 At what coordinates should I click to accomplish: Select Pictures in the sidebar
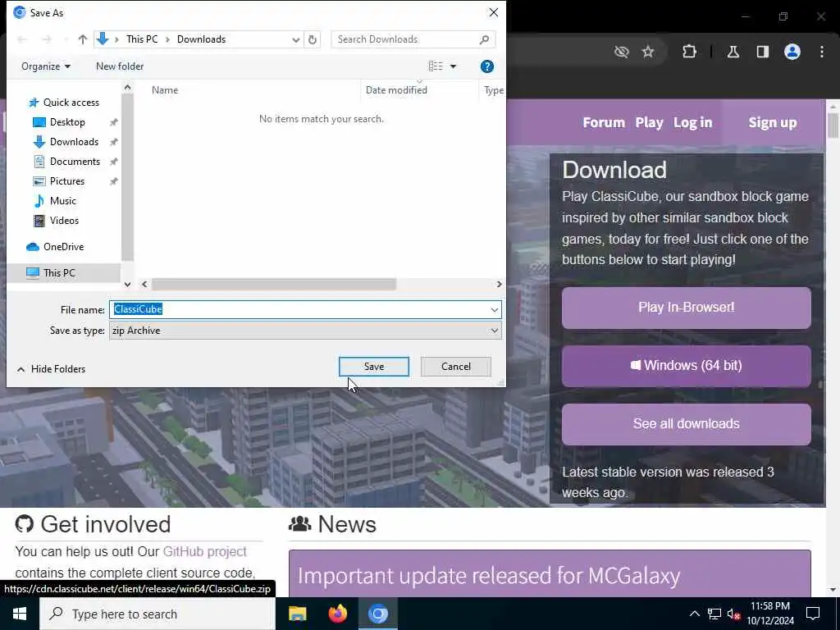coord(67,181)
